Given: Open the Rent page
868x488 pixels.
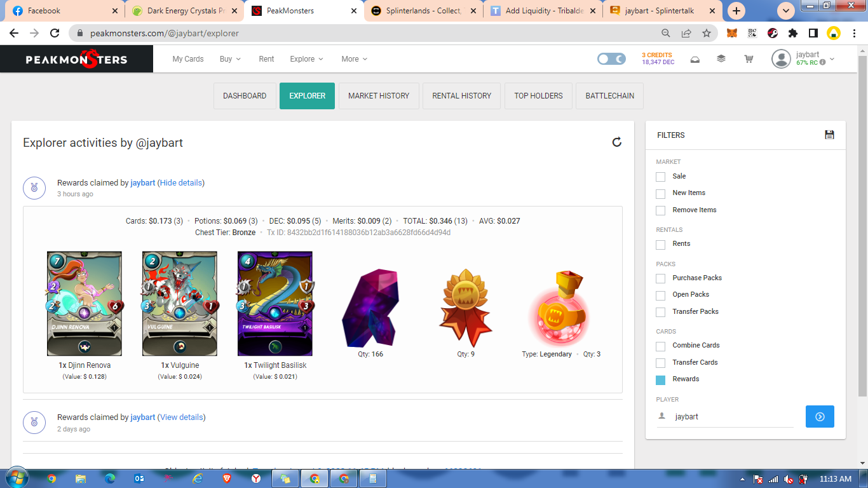Looking at the screenshot, I should click(266, 59).
